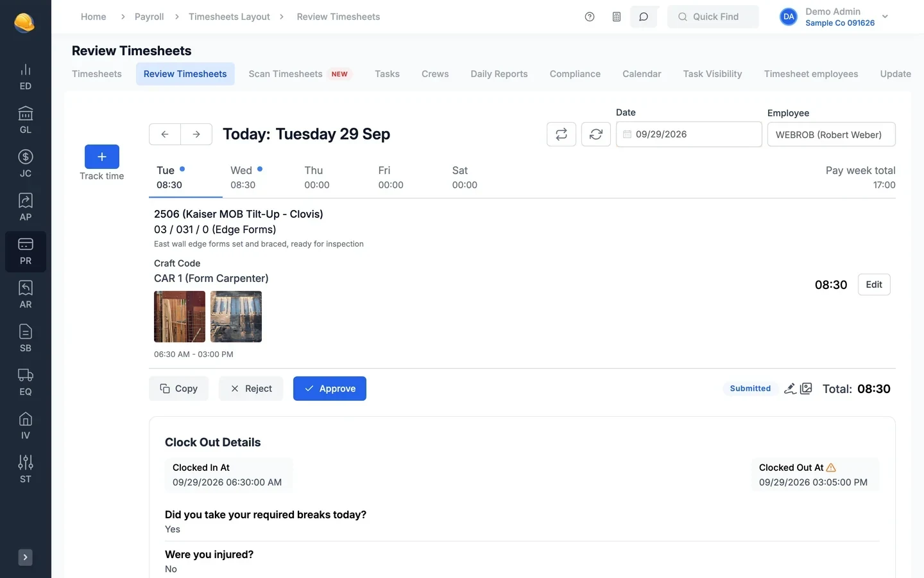The image size is (924, 578).
Task: Click the images icon beside Total
Action: pyautogui.click(x=807, y=389)
